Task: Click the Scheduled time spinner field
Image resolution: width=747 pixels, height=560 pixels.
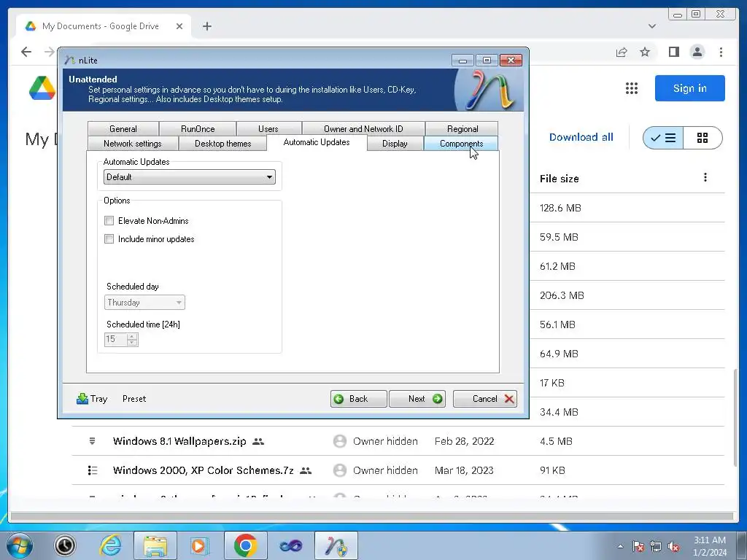Action: tap(121, 339)
